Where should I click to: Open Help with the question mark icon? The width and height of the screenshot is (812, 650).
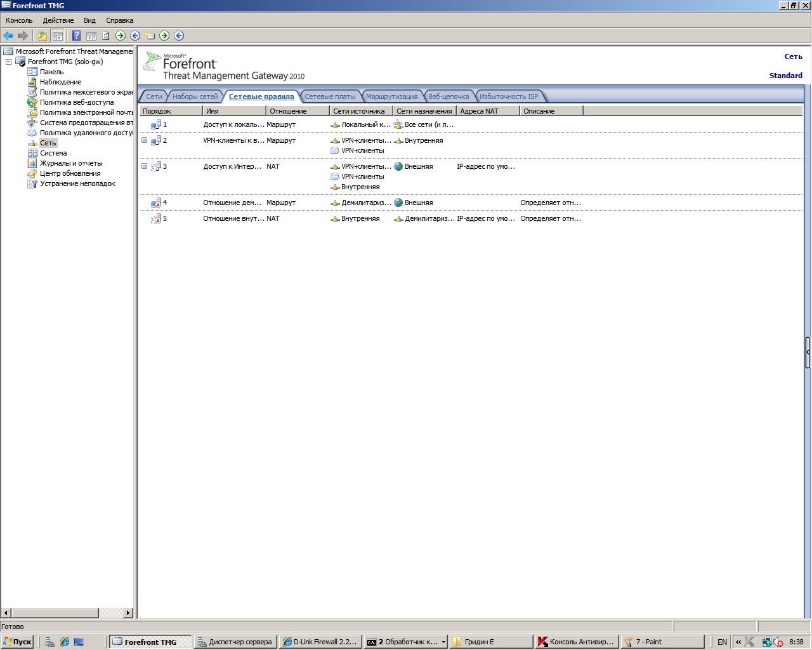pos(76,36)
